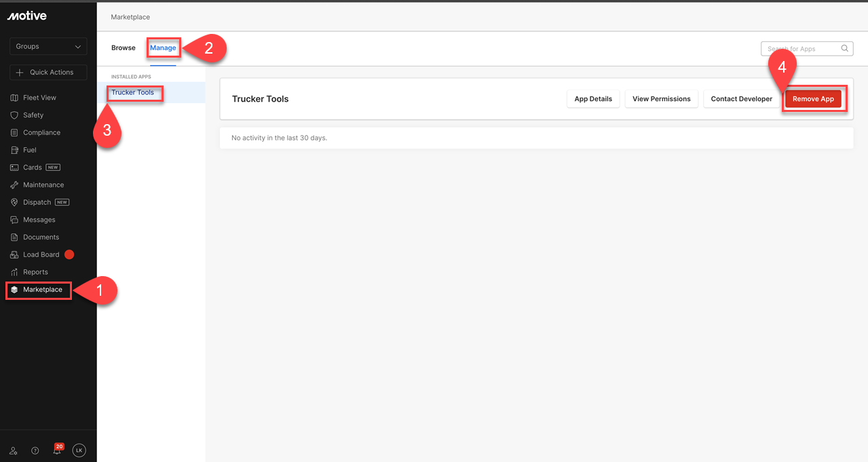Click the Messages icon
This screenshot has height=462, width=868.
point(14,220)
